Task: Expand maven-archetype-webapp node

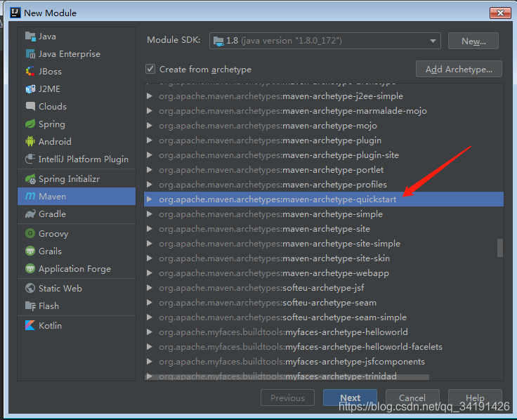Action: tap(150, 273)
